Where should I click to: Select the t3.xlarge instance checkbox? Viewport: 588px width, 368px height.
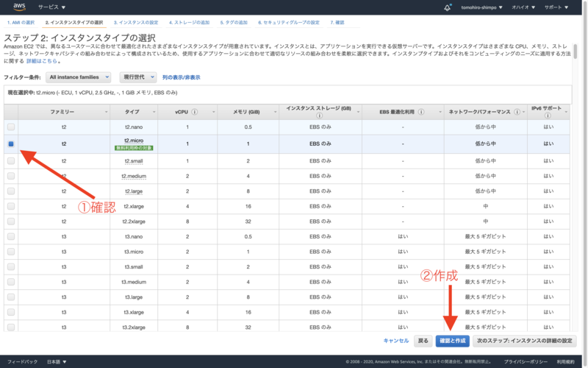pos(11,312)
